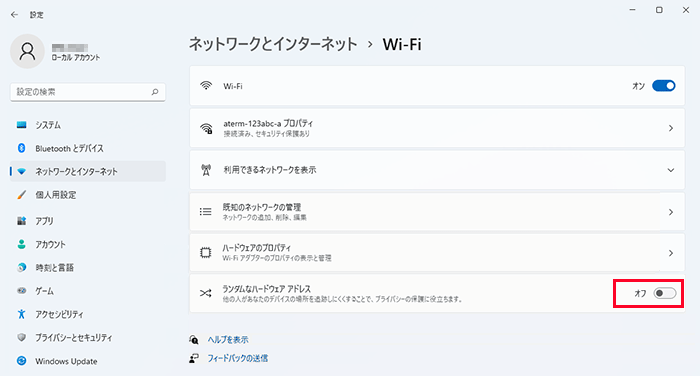Click the ランダムなハードウェア アドレス shuffle icon
Screen dimensions: 700x376
[x=205, y=293]
